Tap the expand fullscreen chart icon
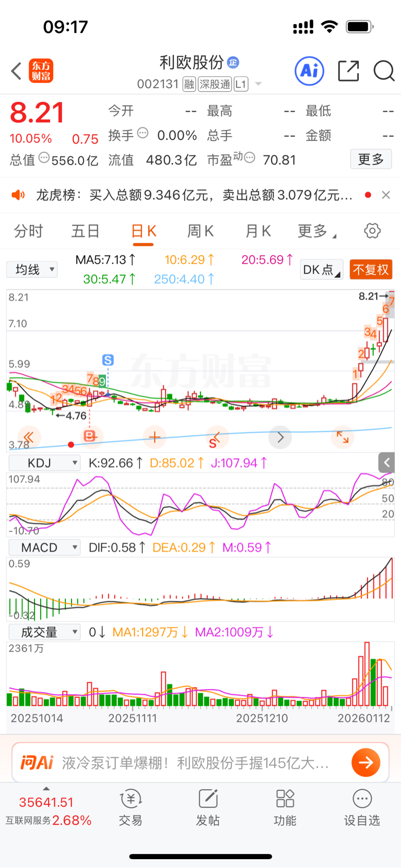This screenshot has height=868, width=401. click(x=343, y=437)
